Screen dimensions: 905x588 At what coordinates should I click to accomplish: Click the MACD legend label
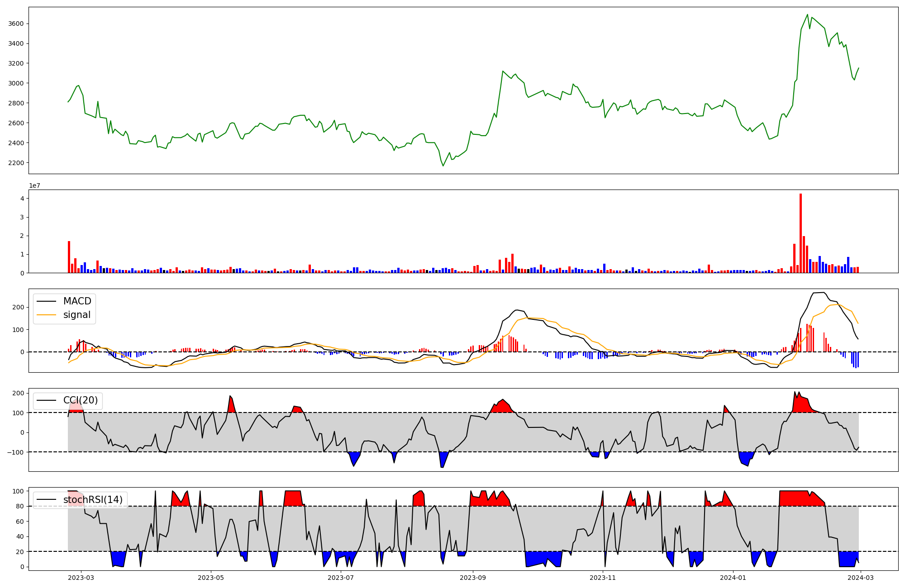coord(77,301)
